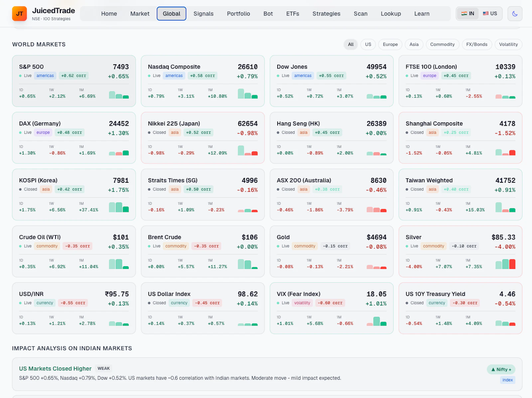Open DAX (Germany) card title

click(x=40, y=123)
